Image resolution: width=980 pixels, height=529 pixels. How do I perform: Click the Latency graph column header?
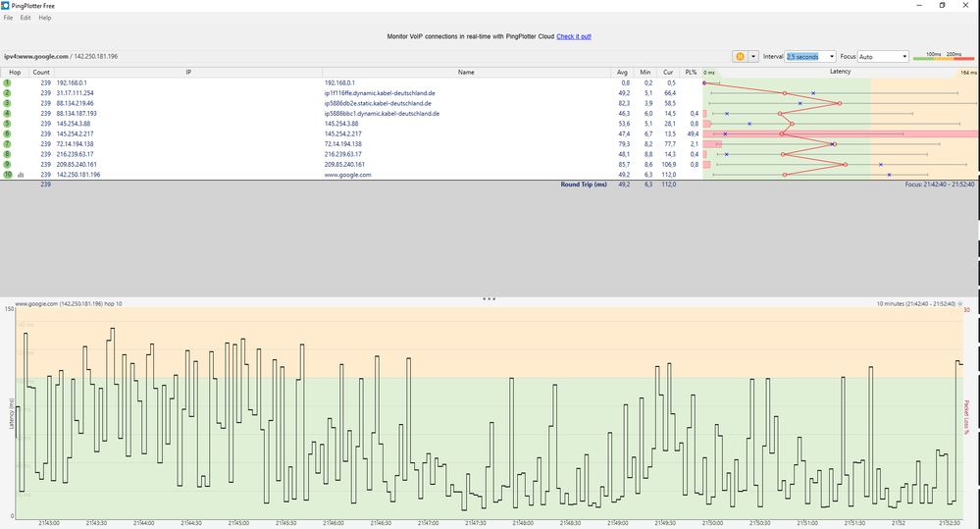(840, 72)
